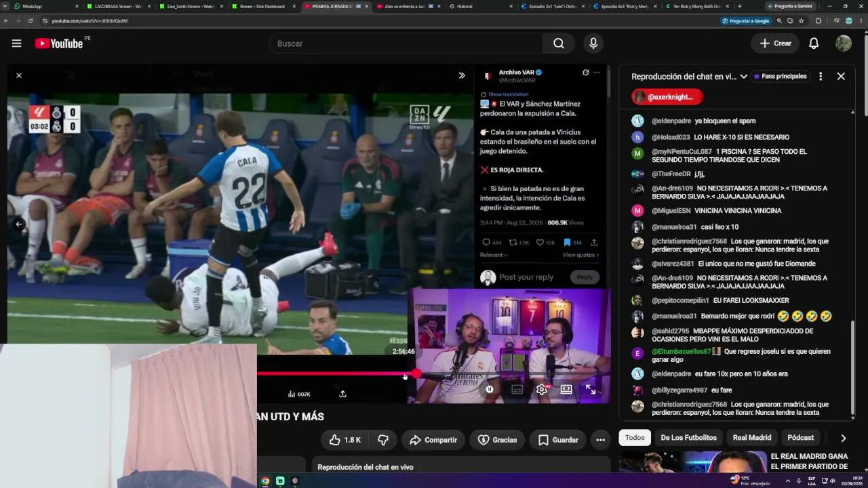Enter fullscreen on the video player
Screen dimensions: 868x488
tap(591, 389)
